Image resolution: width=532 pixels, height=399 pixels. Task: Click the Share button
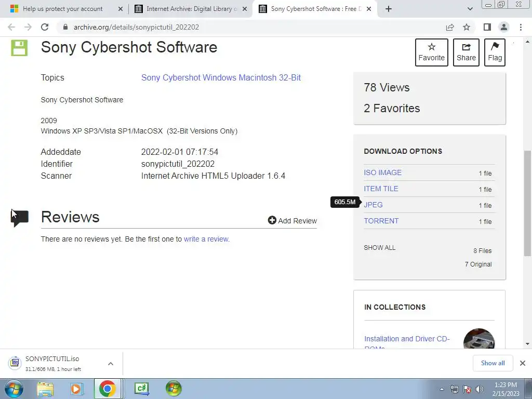[x=466, y=52]
